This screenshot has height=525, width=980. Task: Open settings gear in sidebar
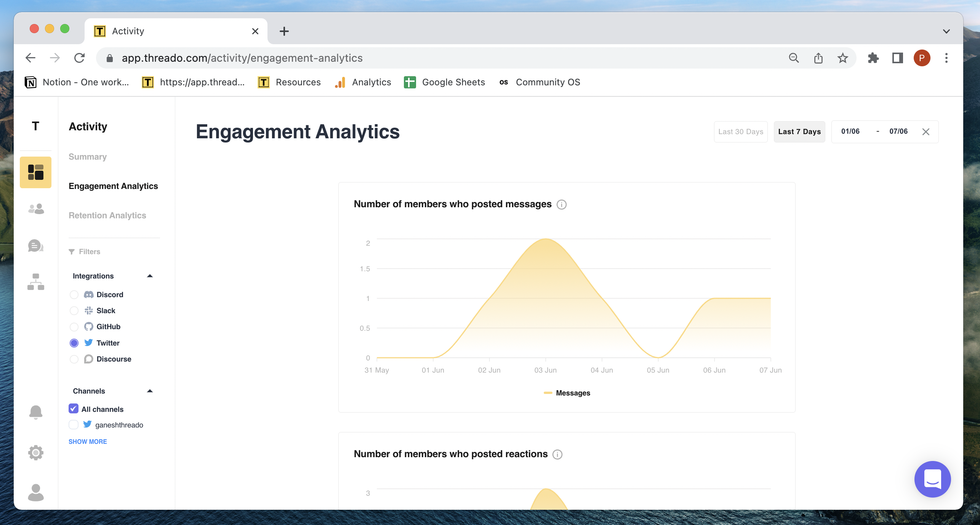tap(36, 452)
